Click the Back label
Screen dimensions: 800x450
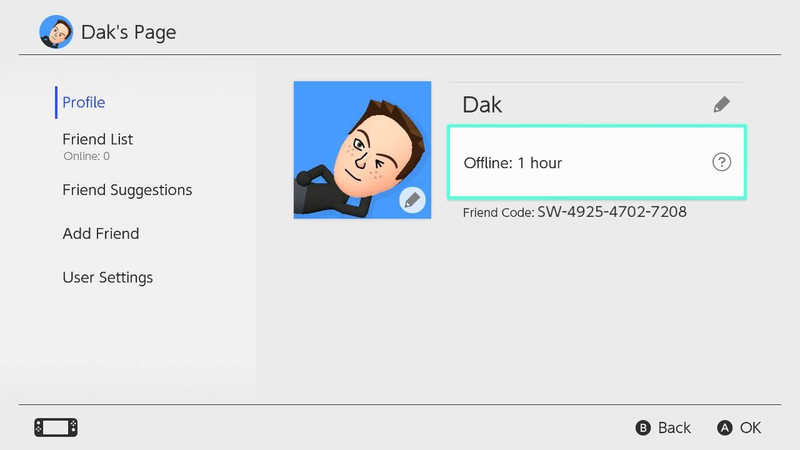(x=674, y=428)
